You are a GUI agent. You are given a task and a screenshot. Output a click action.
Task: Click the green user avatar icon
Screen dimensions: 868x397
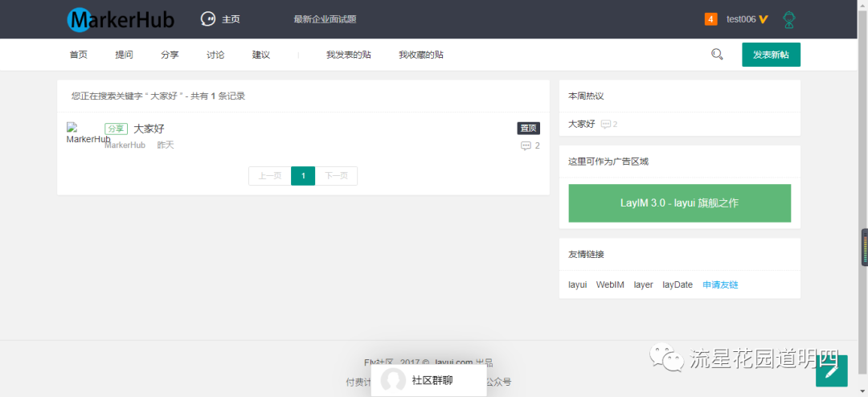789,20
